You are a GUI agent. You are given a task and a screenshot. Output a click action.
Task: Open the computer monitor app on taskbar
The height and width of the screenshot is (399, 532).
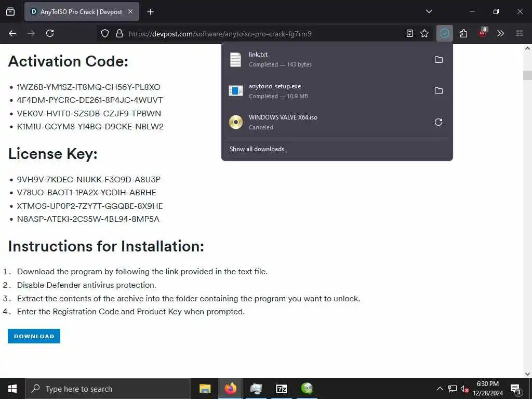256,389
